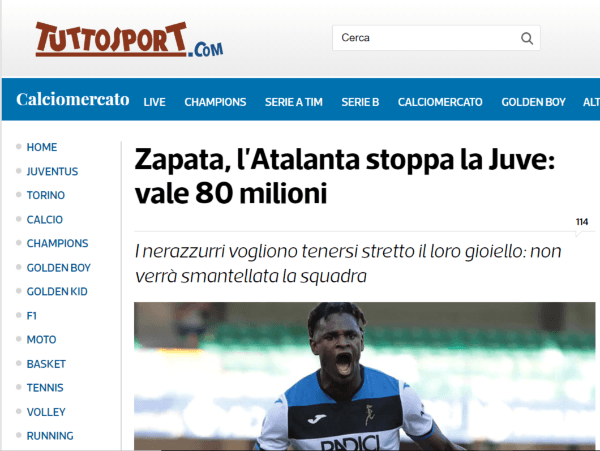Open SERIE B in navigation bar

[x=360, y=102]
